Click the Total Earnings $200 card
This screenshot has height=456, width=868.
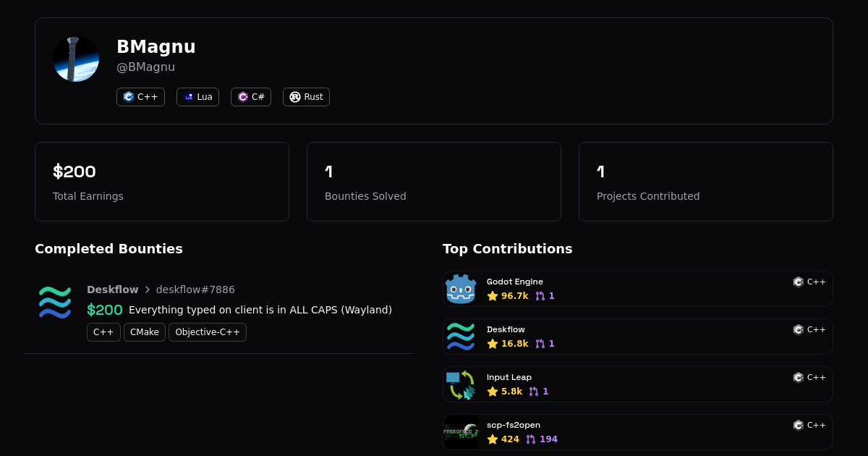162,182
